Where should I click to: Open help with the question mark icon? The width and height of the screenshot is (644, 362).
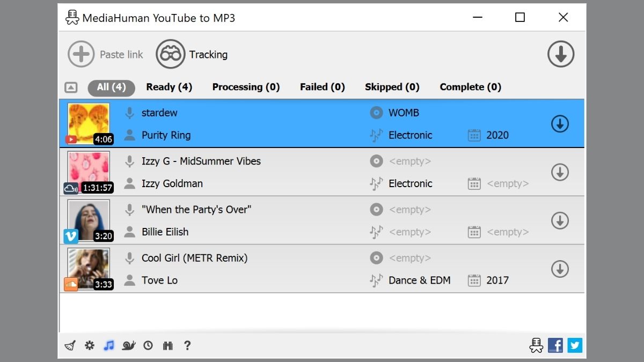point(187,345)
